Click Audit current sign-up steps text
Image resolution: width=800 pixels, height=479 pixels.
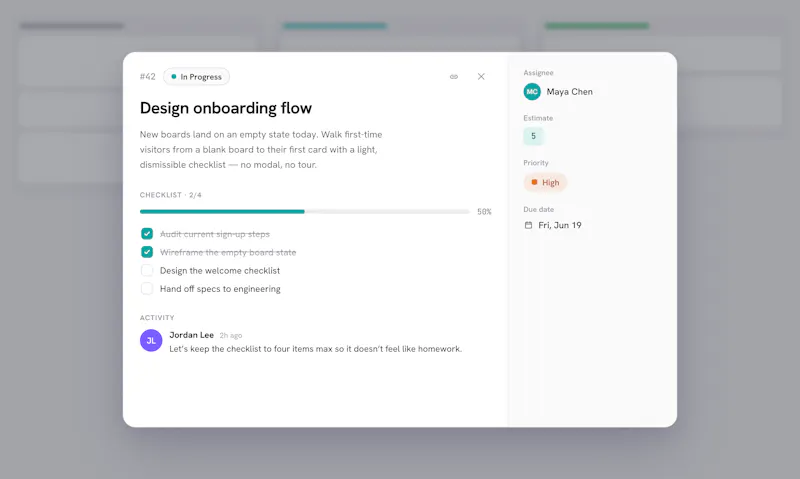click(x=215, y=234)
